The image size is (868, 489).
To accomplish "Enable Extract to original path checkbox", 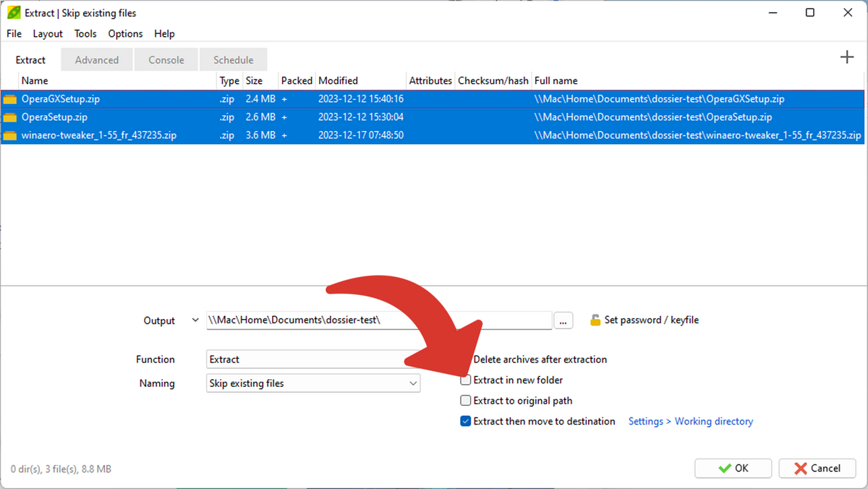I will 466,400.
